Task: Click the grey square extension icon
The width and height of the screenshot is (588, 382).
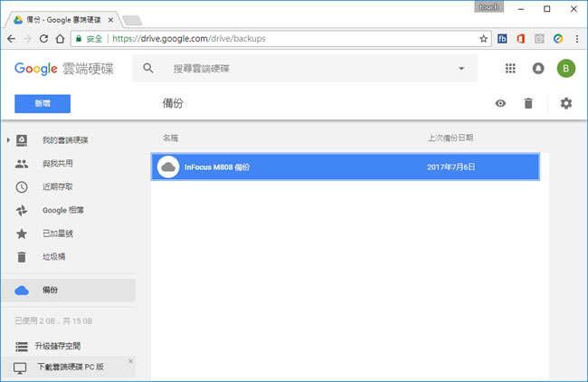Action: coord(539,39)
